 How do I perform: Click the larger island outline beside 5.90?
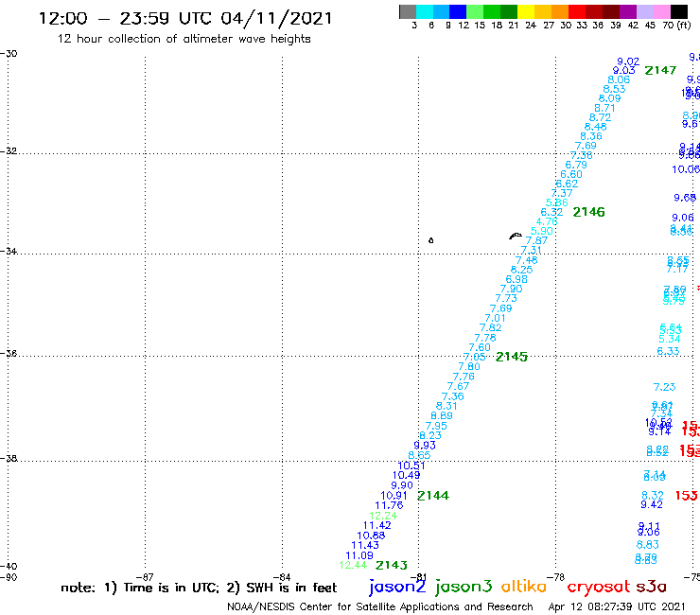pyautogui.click(x=516, y=236)
